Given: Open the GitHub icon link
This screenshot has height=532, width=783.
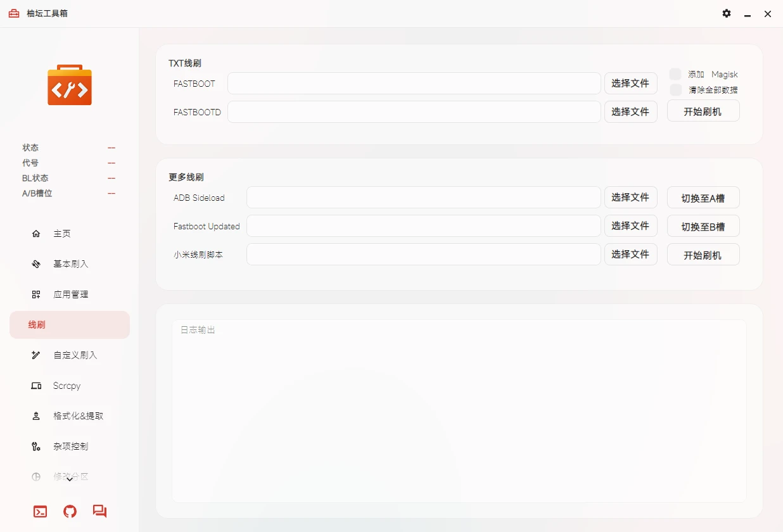Looking at the screenshot, I should click(70, 512).
